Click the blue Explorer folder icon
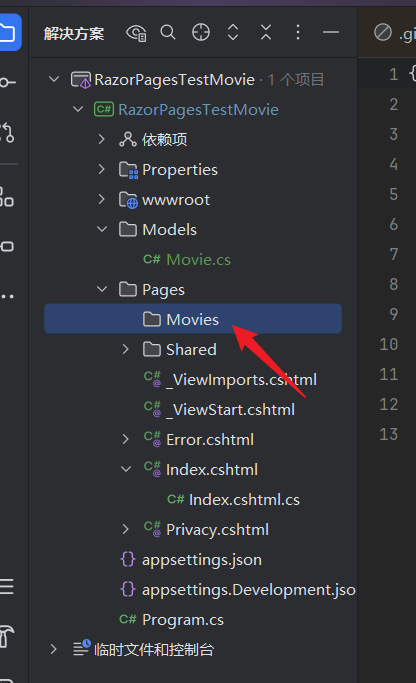416x683 pixels. pos(9,32)
